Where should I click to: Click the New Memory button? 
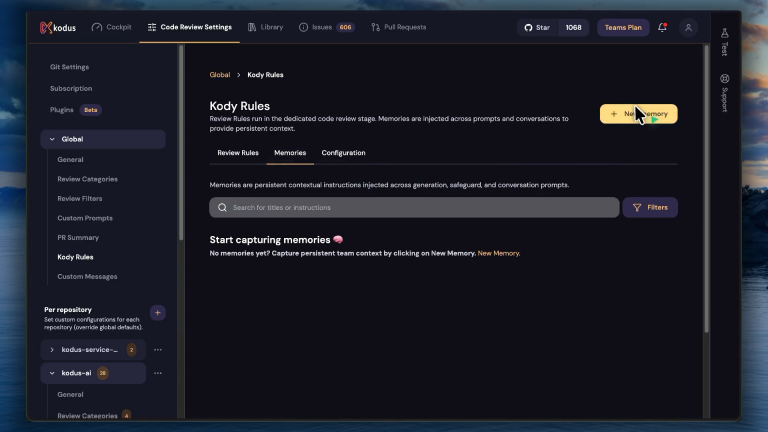click(638, 114)
